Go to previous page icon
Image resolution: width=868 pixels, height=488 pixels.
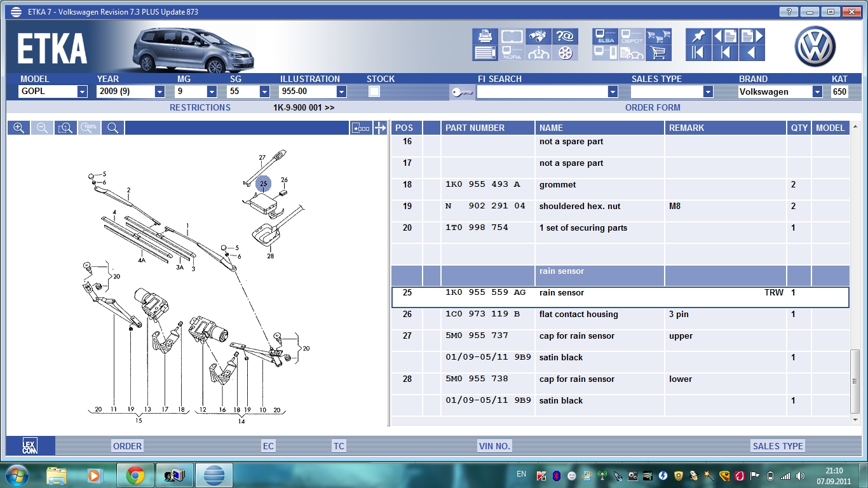click(x=725, y=36)
